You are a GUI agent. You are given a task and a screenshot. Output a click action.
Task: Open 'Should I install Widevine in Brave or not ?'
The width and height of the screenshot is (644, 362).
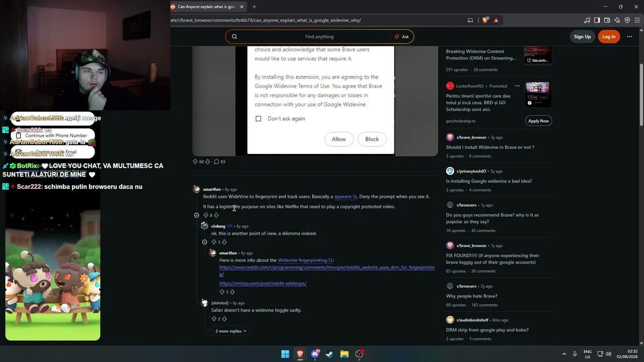[490, 147]
